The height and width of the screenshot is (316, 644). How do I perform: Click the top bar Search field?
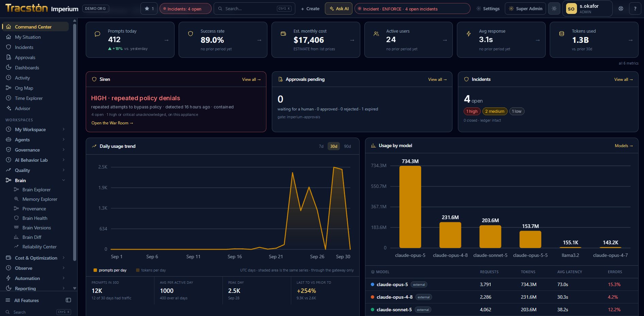pos(254,8)
